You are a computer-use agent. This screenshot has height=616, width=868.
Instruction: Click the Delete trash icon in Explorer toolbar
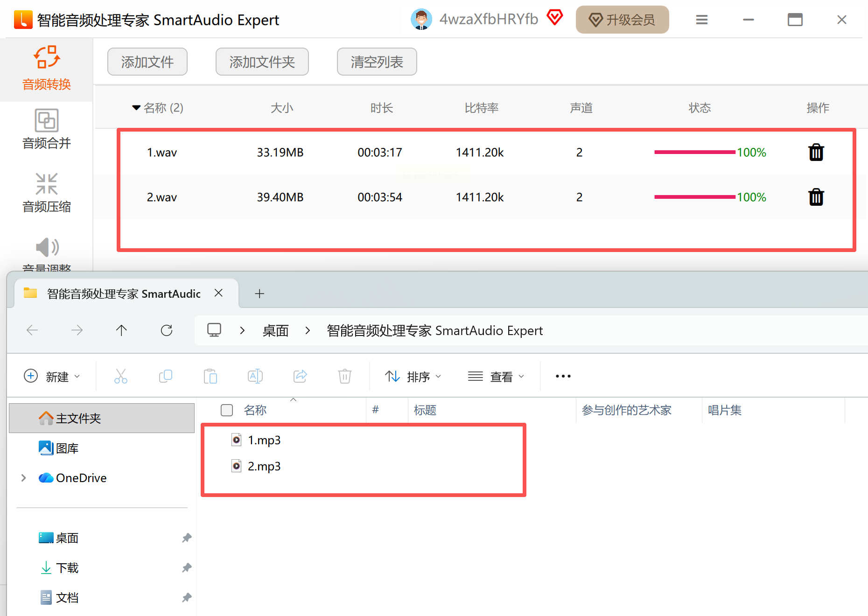click(345, 376)
